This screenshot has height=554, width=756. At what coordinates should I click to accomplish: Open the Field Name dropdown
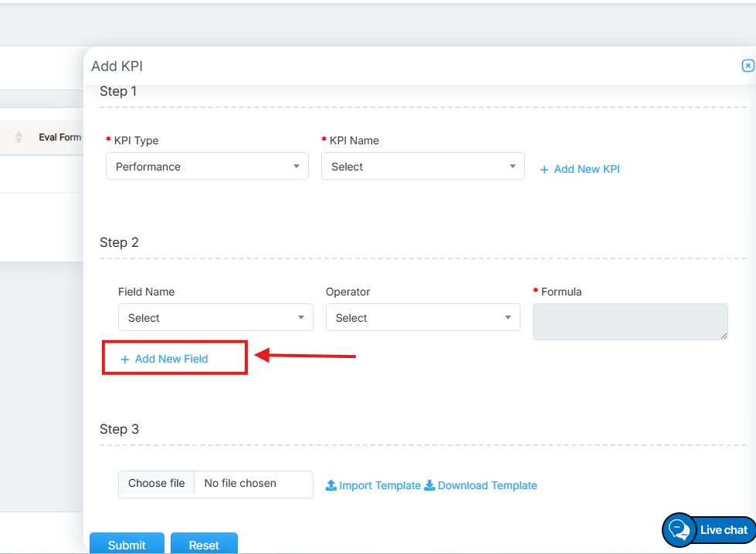pyautogui.click(x=215, y=318)
